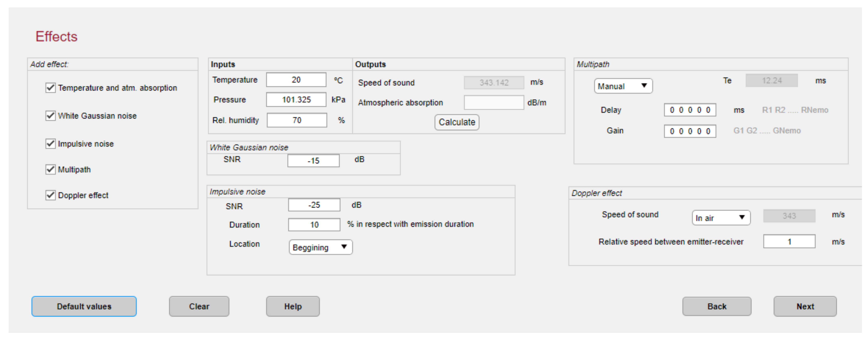This screenshot has width=868, height=342.
Task: Toggle the White Gaussian noise checkbox
Action: [x=50, y=116]
